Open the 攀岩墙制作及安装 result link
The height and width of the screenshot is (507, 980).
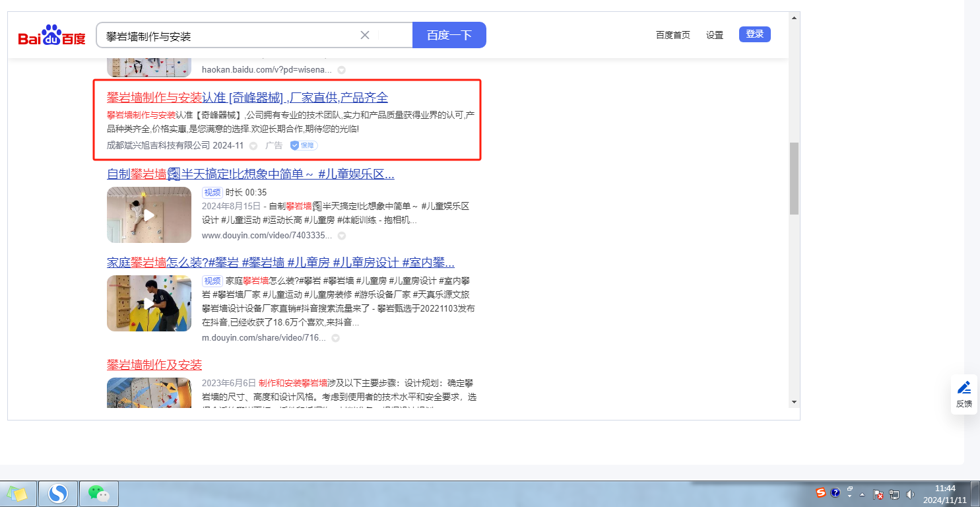154,365
